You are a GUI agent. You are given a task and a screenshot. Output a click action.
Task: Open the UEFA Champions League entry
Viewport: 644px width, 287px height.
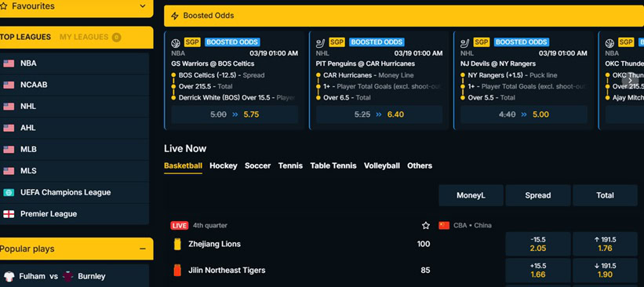tap(75, 193)
